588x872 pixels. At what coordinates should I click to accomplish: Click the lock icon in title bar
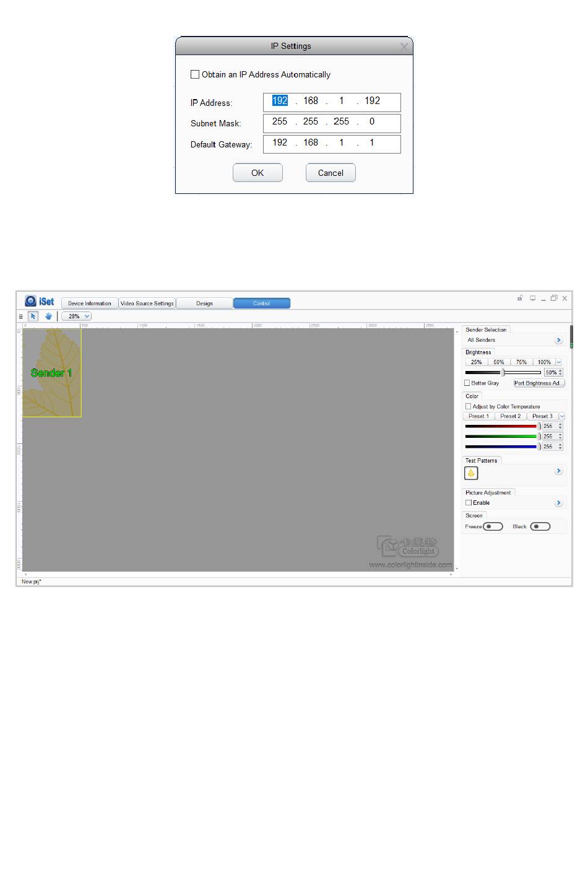click(x=521, y=299)
